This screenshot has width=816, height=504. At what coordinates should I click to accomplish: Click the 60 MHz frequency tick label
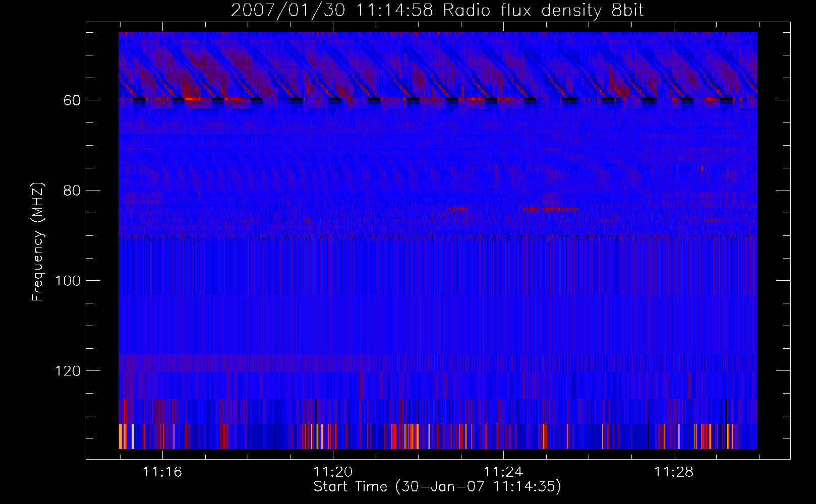pyautogui.click(x=72, y=101)
